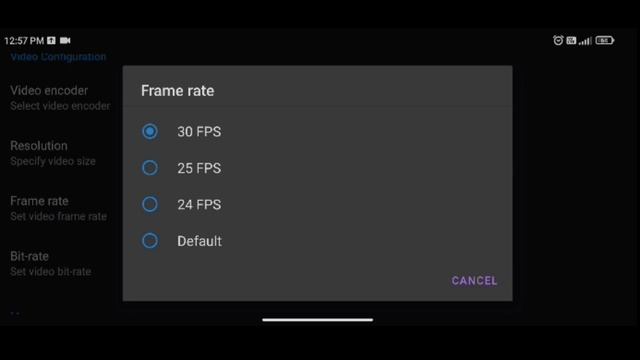
Task: Choose the 24 FPS radio option
Action: click(150, 204)
